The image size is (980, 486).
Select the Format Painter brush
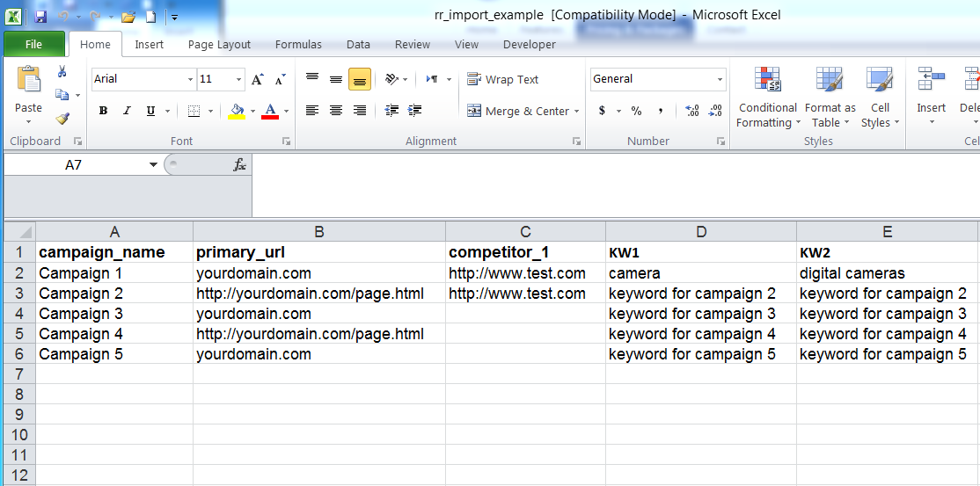coord(62,118)
